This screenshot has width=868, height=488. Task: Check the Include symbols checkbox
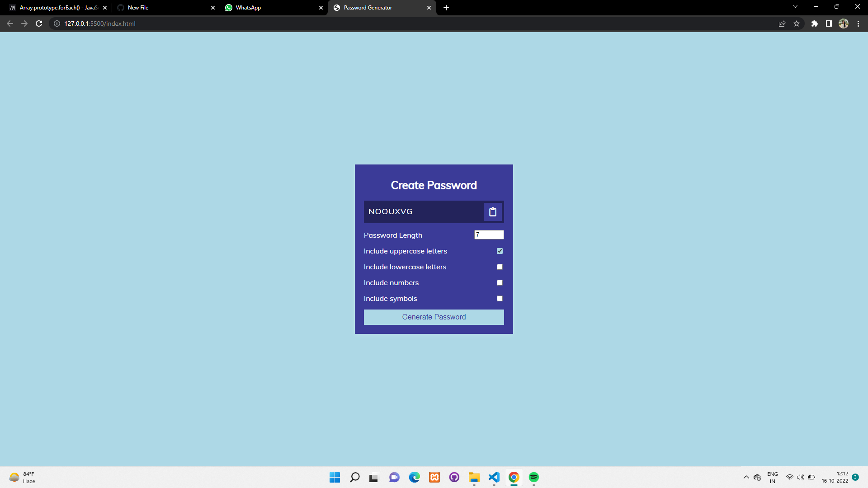(x=500, y=299)
